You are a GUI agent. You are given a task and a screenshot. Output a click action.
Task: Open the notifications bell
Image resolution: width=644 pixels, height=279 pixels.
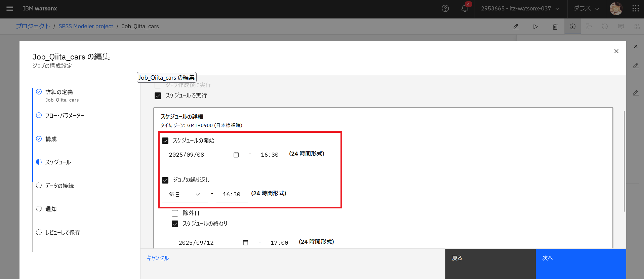pyautogui.click(x=465, y=8)
